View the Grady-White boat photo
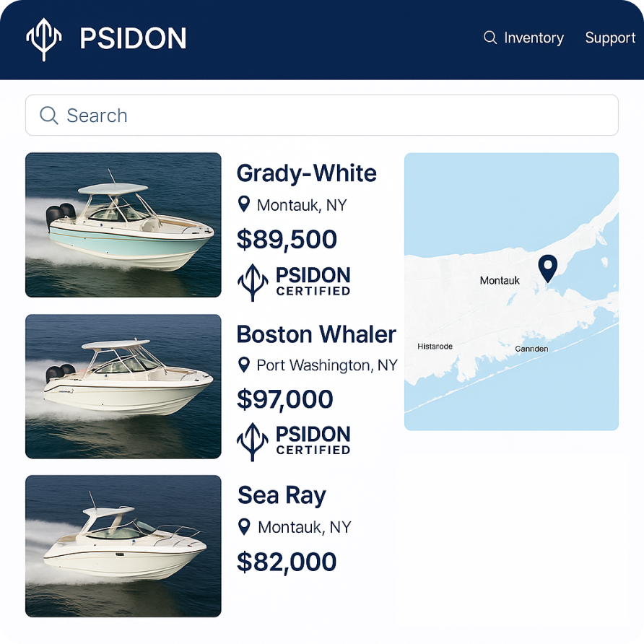 tap(123, 225)
